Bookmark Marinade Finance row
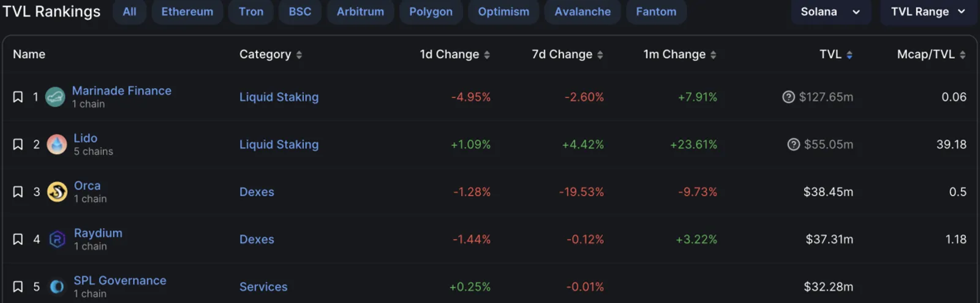The height and width of the screenshot is (303, 980). click(x=18, y=97)
